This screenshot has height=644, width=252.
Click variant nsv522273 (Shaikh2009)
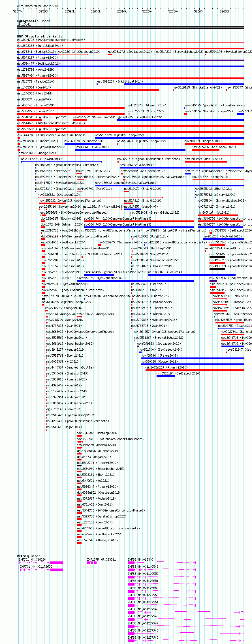pyautogui.click(x=147, y=111)
